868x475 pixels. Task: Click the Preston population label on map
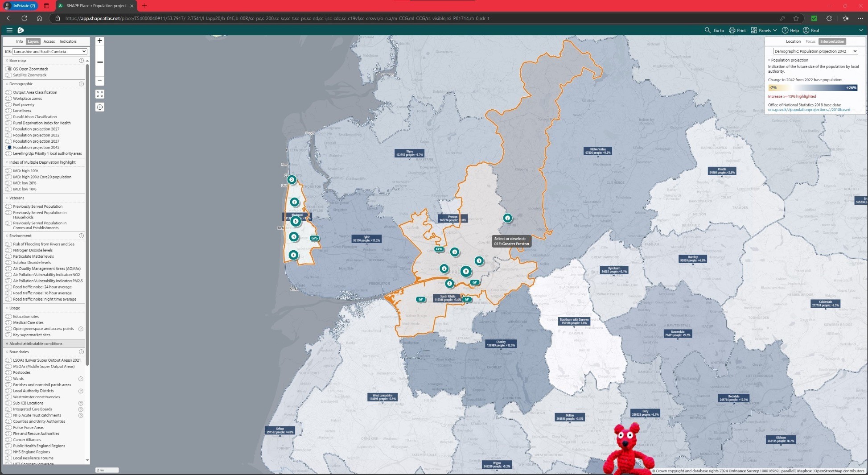coord(453,218)
